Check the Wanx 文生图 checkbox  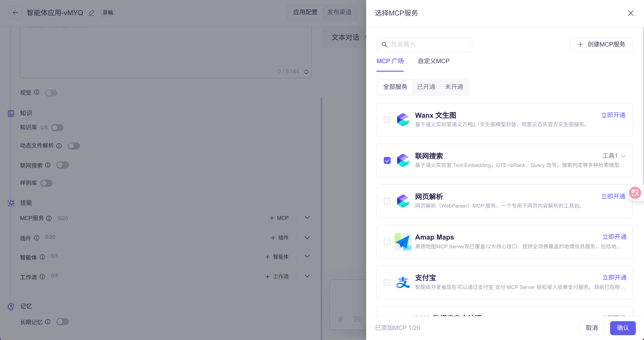(387, 120)
